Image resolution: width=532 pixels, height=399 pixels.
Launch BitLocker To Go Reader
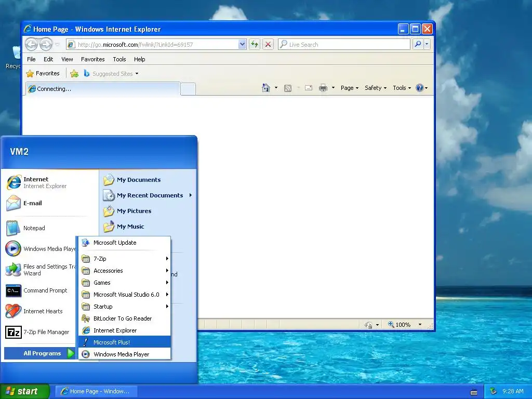coord(125,318)
